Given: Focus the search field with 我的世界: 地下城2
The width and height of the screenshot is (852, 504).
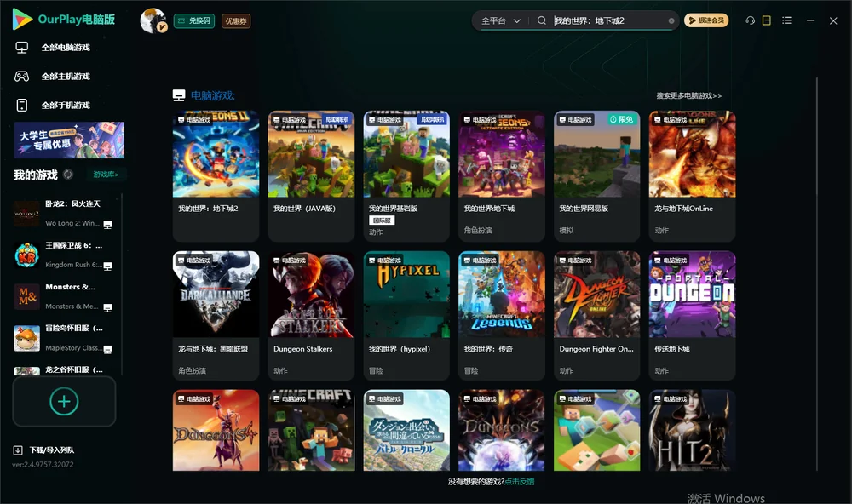Looking at the screenshot, I should click(x=608, y=20).
